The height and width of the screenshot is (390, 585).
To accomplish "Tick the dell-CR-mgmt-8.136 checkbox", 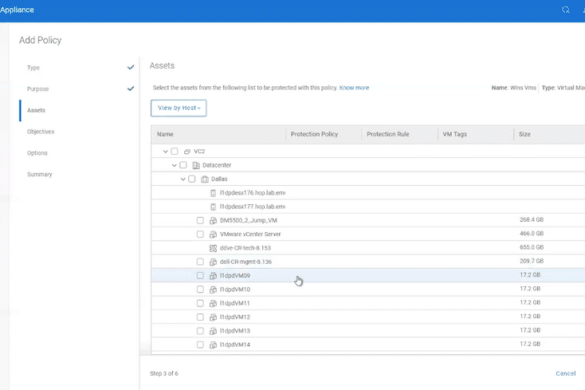I will pyautogui.click(x=200, y=262).
